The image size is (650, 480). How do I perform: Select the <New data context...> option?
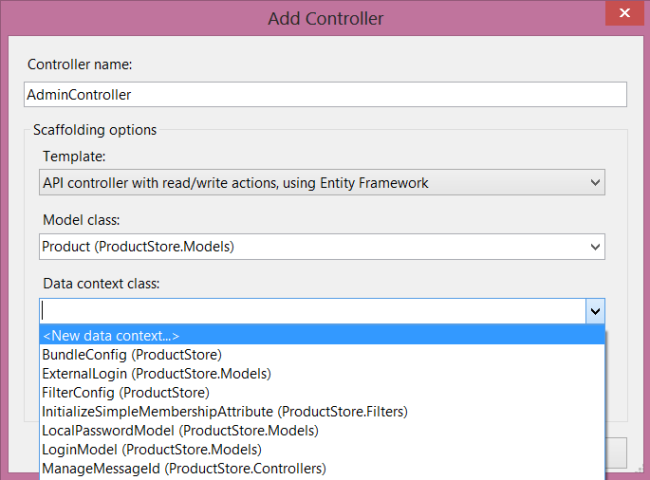point(110,336)
